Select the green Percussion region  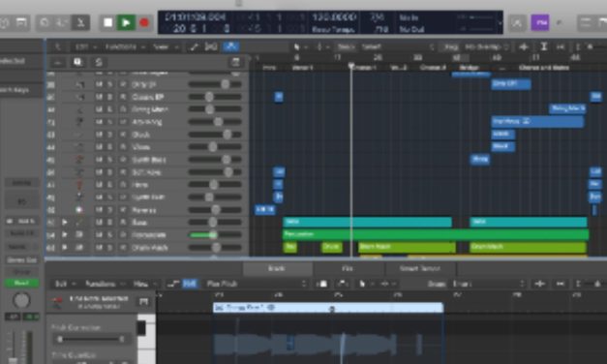(436, 234)
